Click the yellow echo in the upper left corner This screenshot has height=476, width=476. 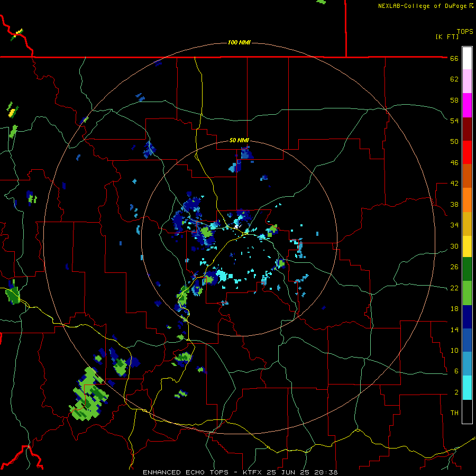[x=19, y=31]
